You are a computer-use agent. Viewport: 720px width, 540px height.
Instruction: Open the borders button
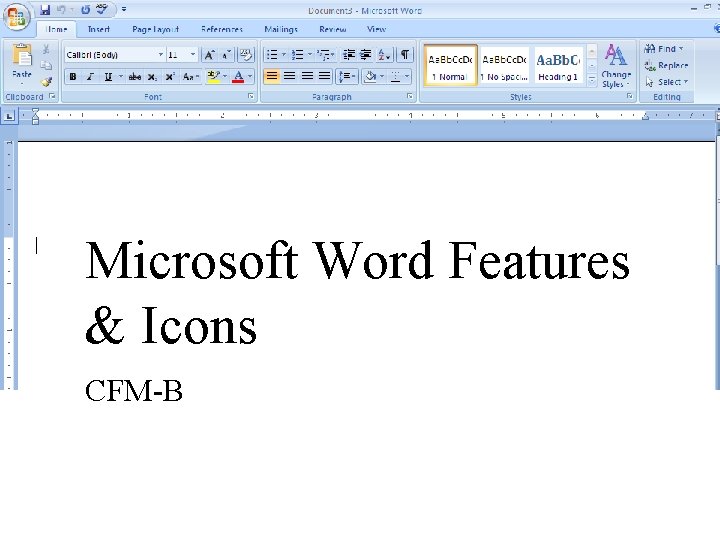395,76
